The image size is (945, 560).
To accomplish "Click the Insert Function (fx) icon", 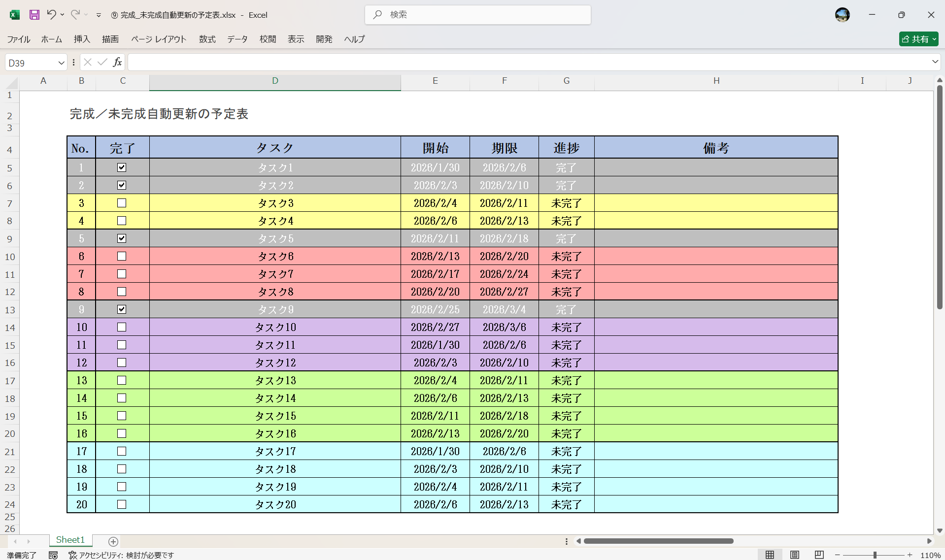I will tap(117, 62).
